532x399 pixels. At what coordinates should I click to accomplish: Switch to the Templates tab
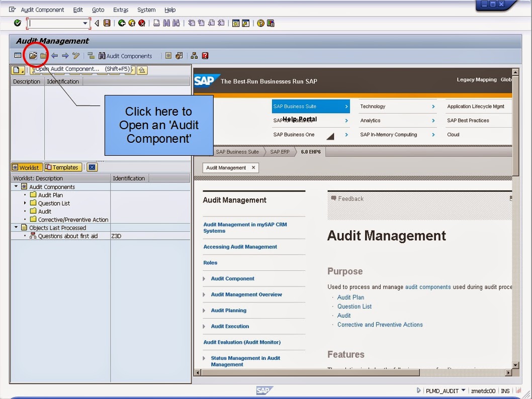(x=63, y=167)
